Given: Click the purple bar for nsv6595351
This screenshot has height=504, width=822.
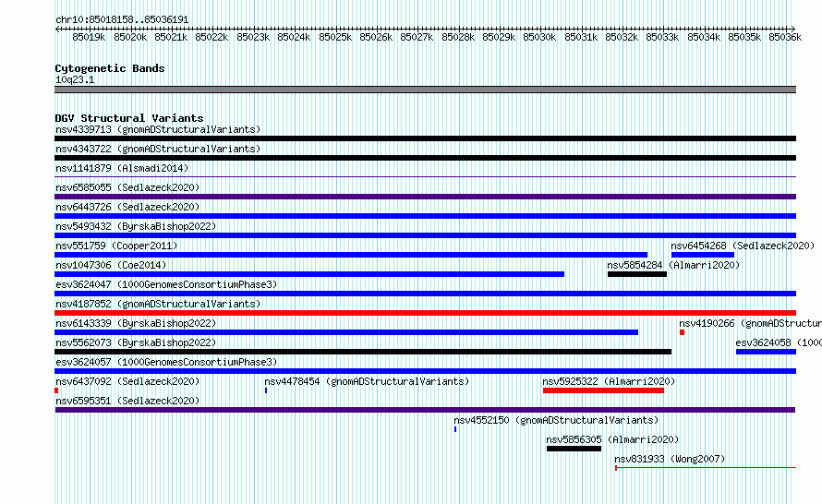Looking at the screenshot, I should tap(425, 410).
